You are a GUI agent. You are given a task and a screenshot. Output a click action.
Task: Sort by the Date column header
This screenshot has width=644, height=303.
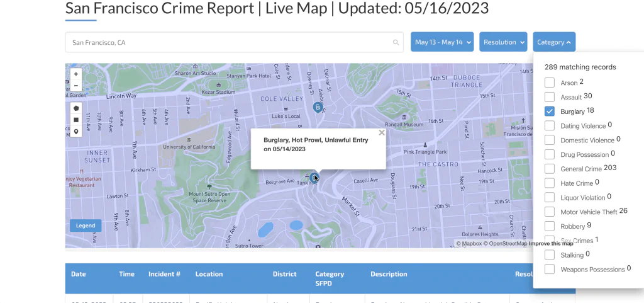coord(78,274)
